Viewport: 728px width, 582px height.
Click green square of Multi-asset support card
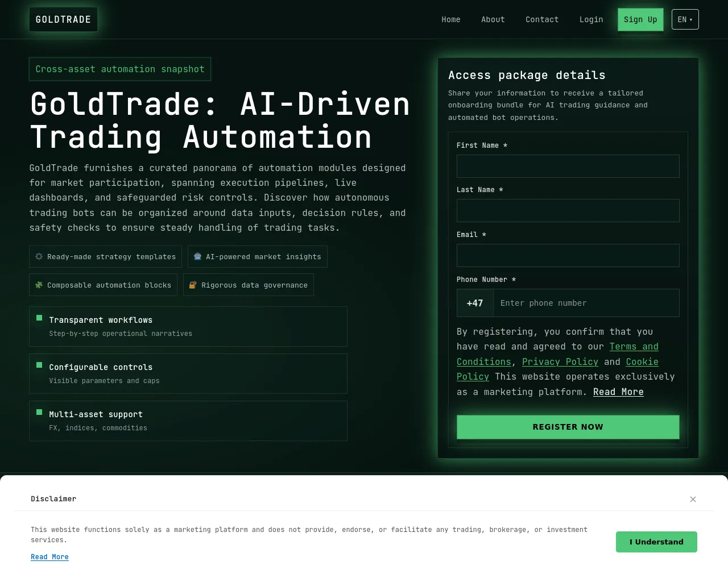39,412
